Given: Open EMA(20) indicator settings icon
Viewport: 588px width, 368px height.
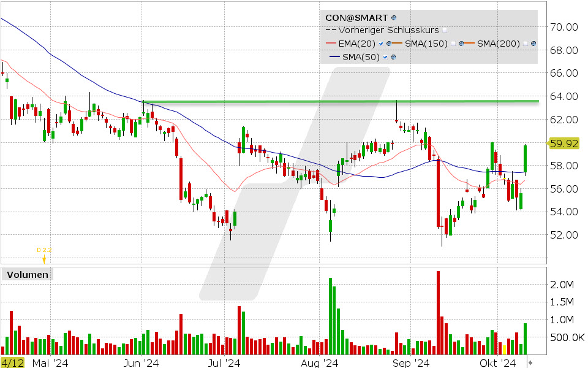Looking at the screenshot, I should coord(389,44).
